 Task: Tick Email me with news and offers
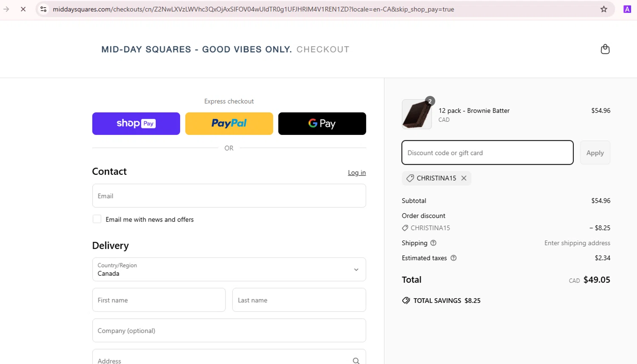click(97, 219)
